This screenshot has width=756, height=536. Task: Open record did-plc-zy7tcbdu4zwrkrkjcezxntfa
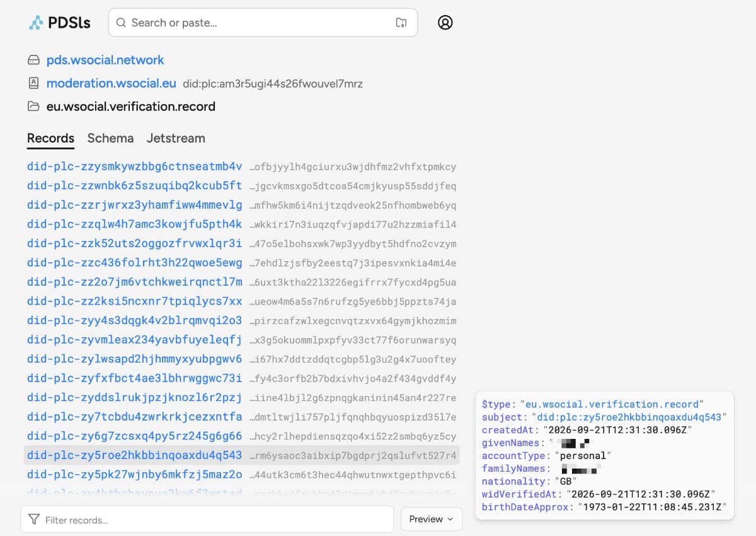point(134,417)
